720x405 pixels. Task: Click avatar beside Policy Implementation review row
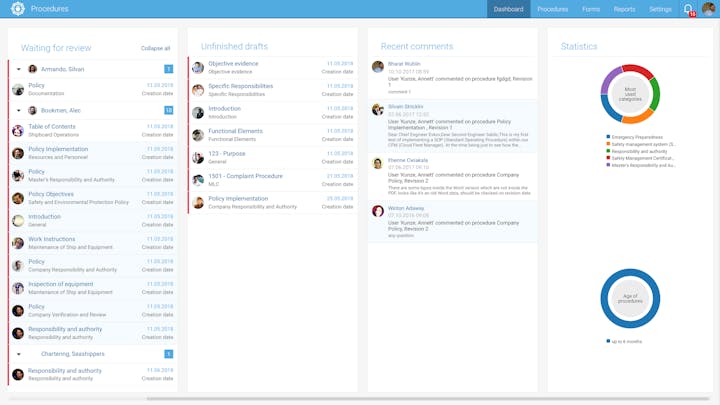coord(18,153)
